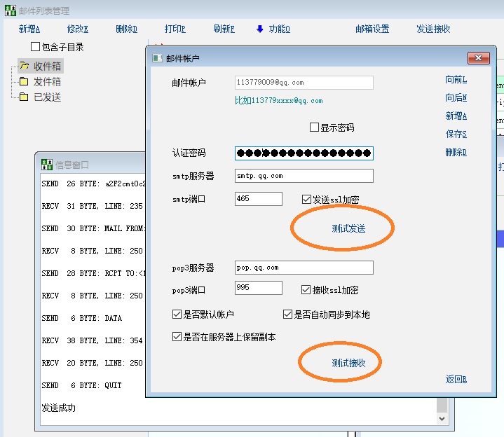Open the 发送接收 menu

coord(433,29)
